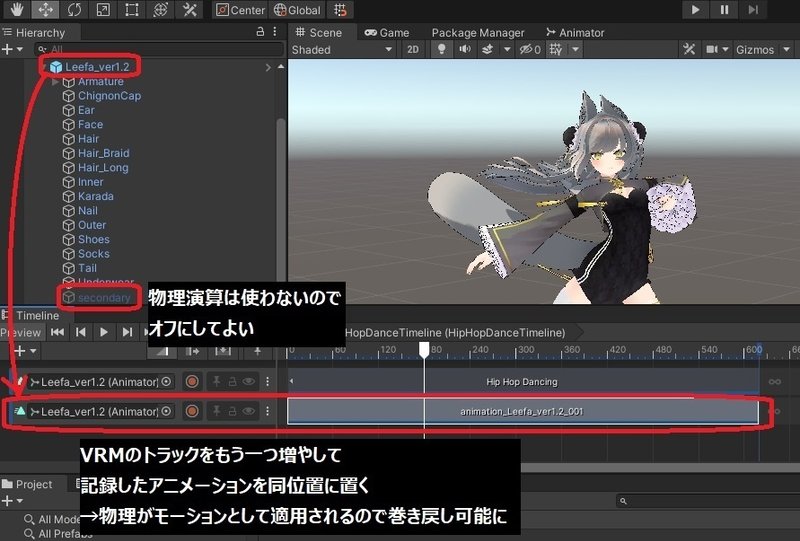This screenshot has width=800, height=541.
Task: Open the scene effects dropdown arrow
Action: point(507,50)
